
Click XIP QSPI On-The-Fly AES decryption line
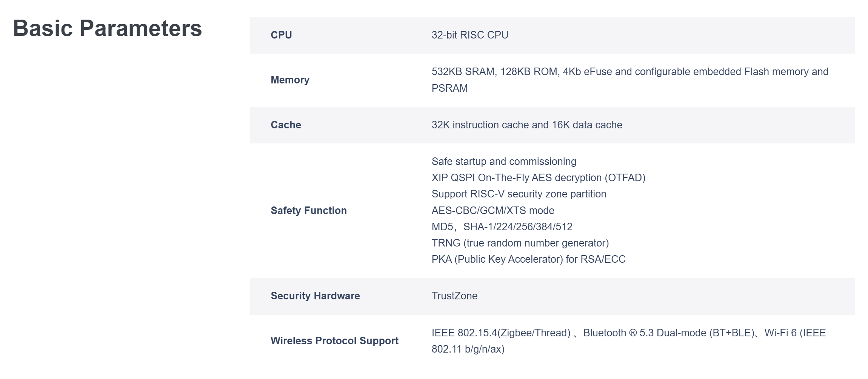click(539, 178)
